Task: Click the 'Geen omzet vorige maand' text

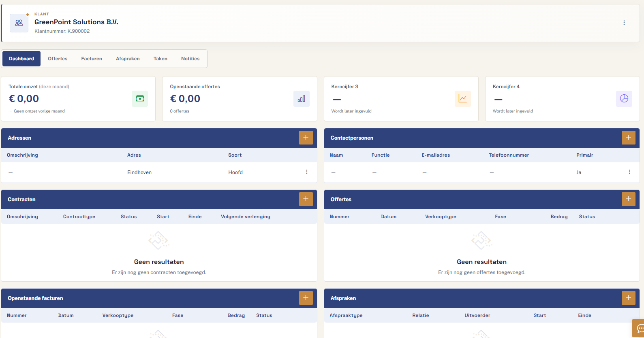Action: pyautogui.click(x=39, y=111)
